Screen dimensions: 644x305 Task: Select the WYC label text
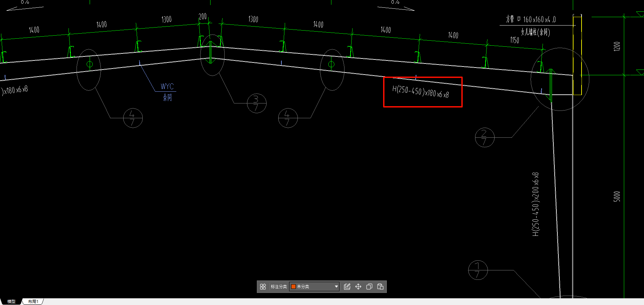pos(167,86)
